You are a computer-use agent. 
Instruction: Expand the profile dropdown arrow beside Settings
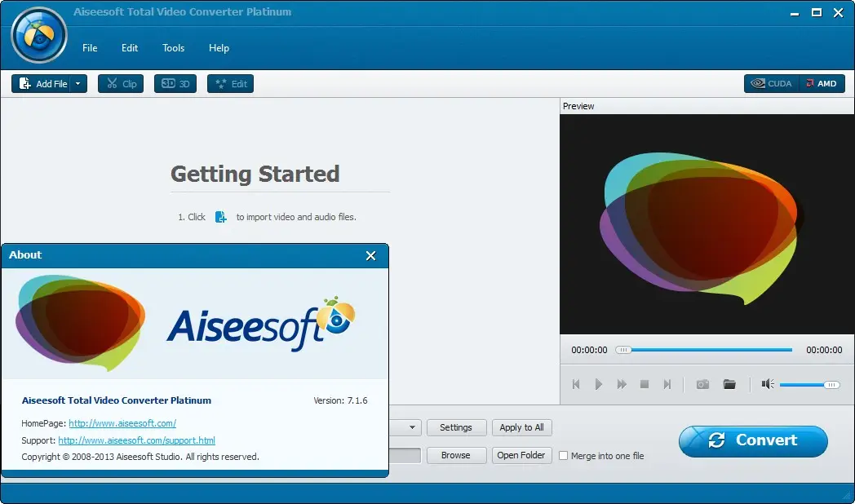click(x=412, y=427)
